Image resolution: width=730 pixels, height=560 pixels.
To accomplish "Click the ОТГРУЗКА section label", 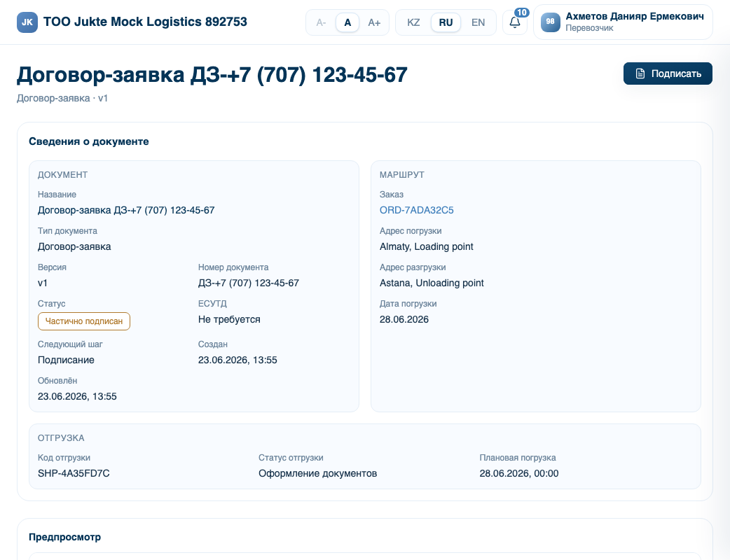I will (x=61, y=438).
